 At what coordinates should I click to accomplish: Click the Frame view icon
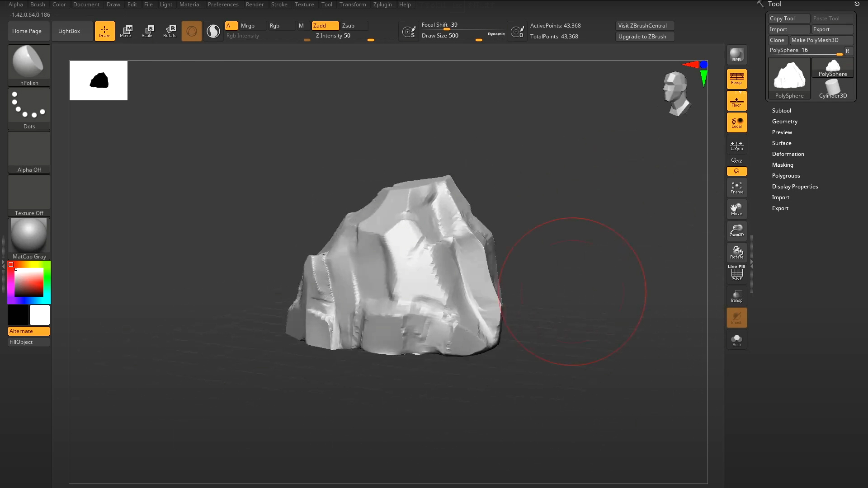[x=736, y=188]
